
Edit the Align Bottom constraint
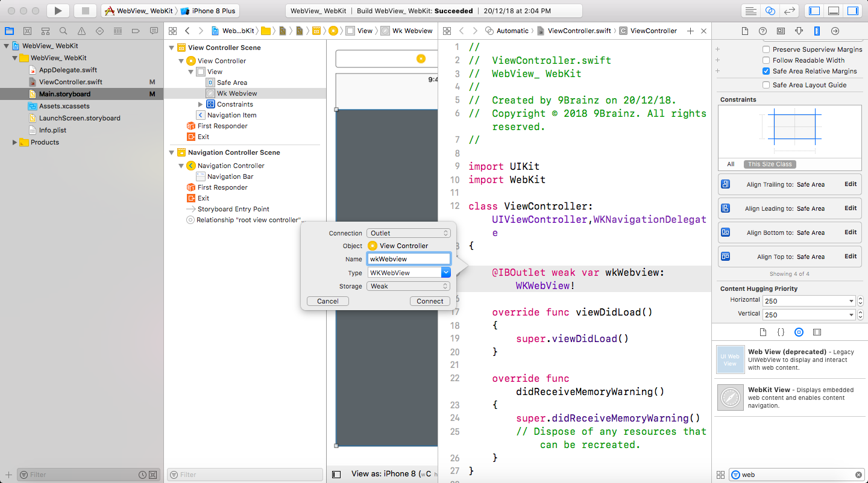tap(850, 232)
